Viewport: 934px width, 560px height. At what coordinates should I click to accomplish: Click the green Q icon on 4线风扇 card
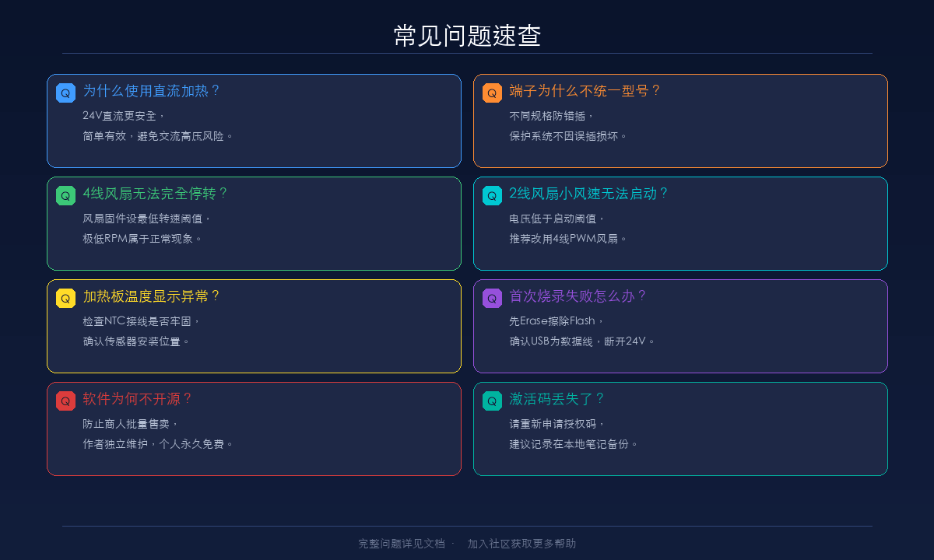point(65,195)
